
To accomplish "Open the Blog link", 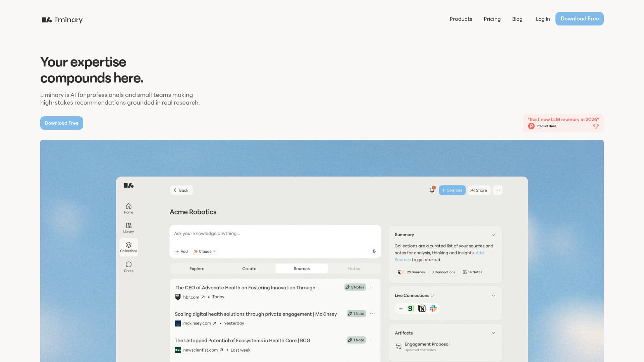I will pyautogui.click(x=517, y=19).
